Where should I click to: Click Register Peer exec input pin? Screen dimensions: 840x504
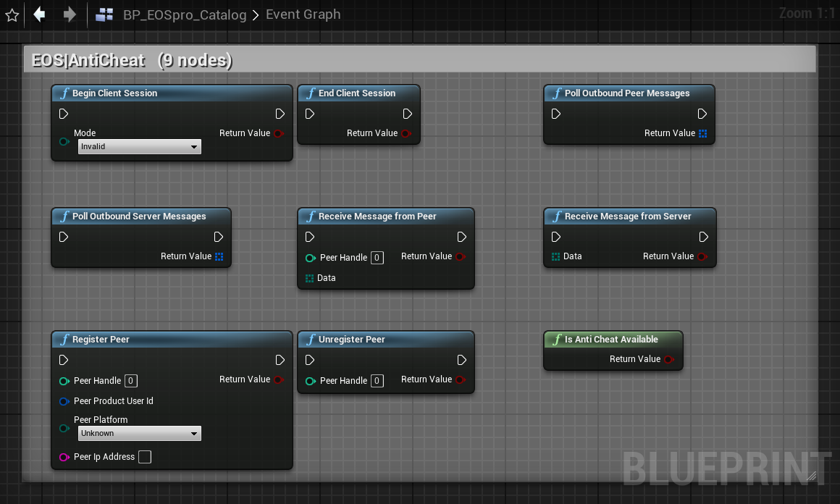coord(63,360)
